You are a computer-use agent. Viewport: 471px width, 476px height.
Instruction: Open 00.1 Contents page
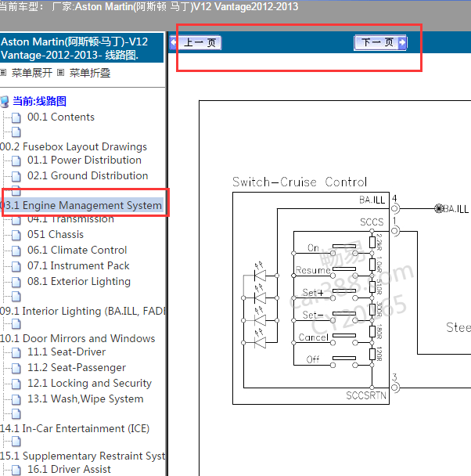61,117
